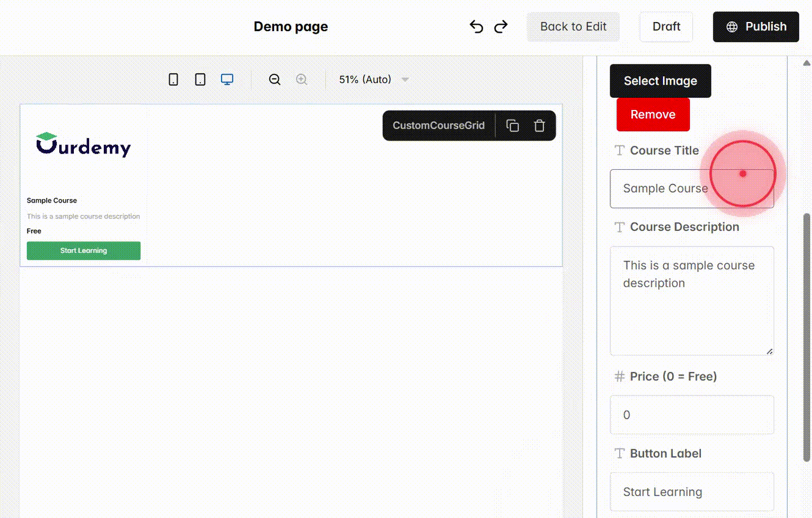Image resolution: width=812 pixels, height=518 pixels.
Task: Select the Price input showing 0
Action: pos(691,415)
